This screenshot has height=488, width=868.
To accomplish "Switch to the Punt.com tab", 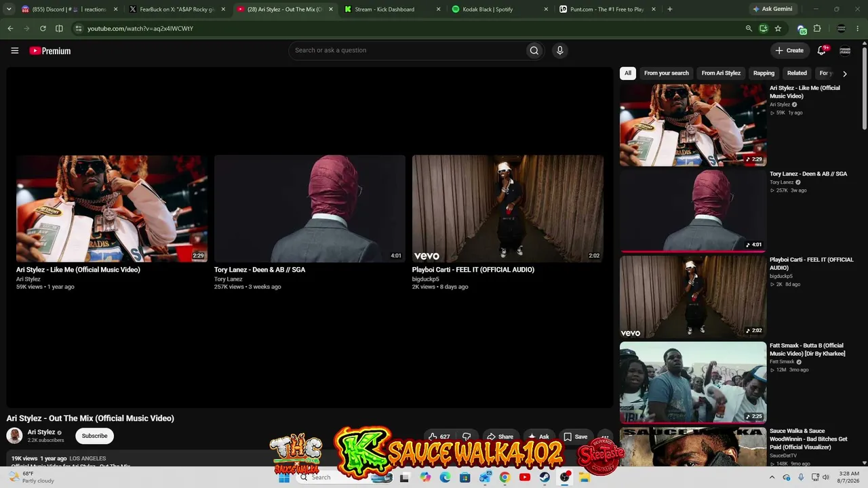I will (x=608, y=9).
